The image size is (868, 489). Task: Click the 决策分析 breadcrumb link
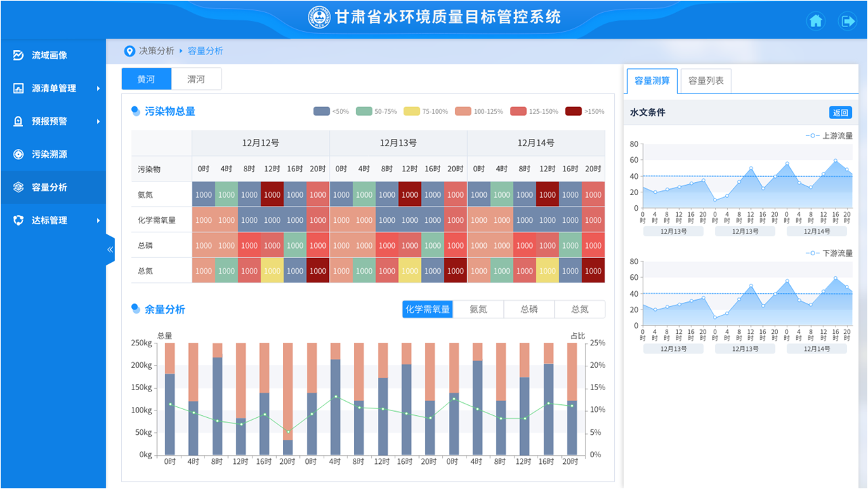(x=156, y=51)
